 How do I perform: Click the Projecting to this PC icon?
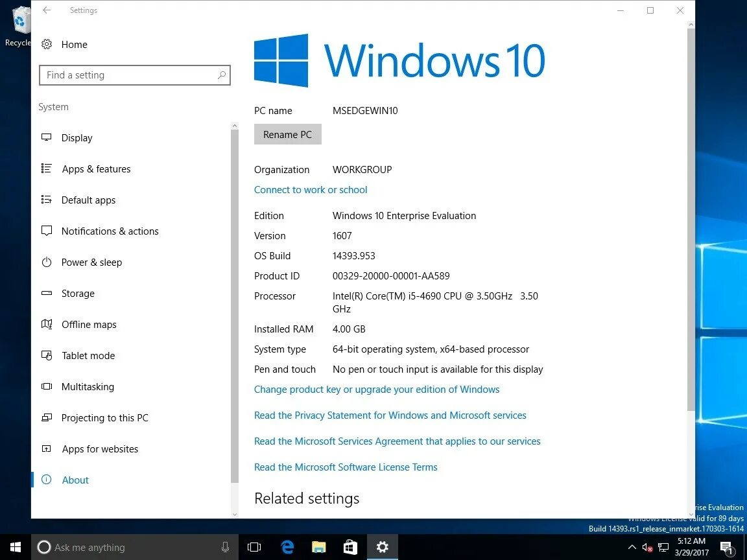[x=46, y=417]
